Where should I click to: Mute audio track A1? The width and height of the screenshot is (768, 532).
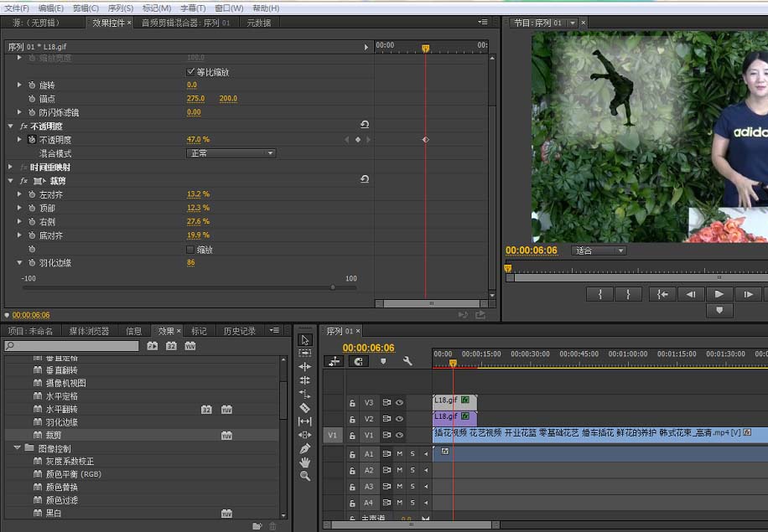coord(400,454)
